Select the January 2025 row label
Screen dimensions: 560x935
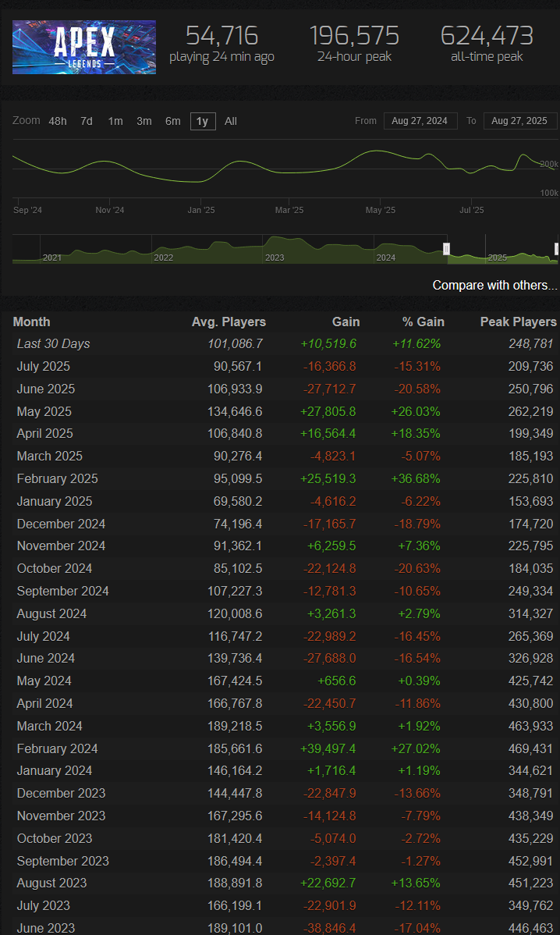(55, 502)
